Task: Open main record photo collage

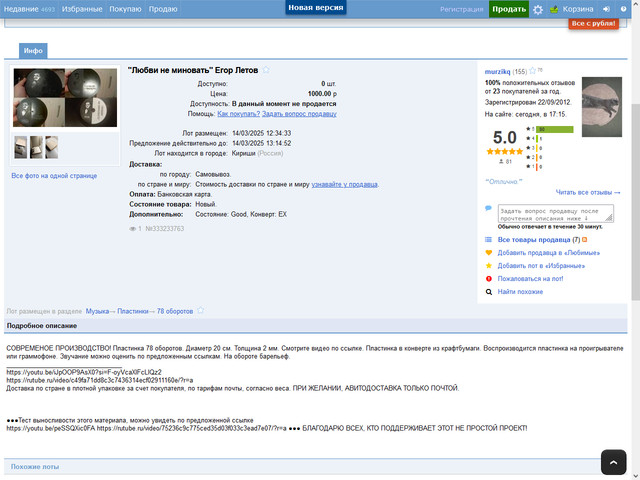Action: tap(65, 98)
